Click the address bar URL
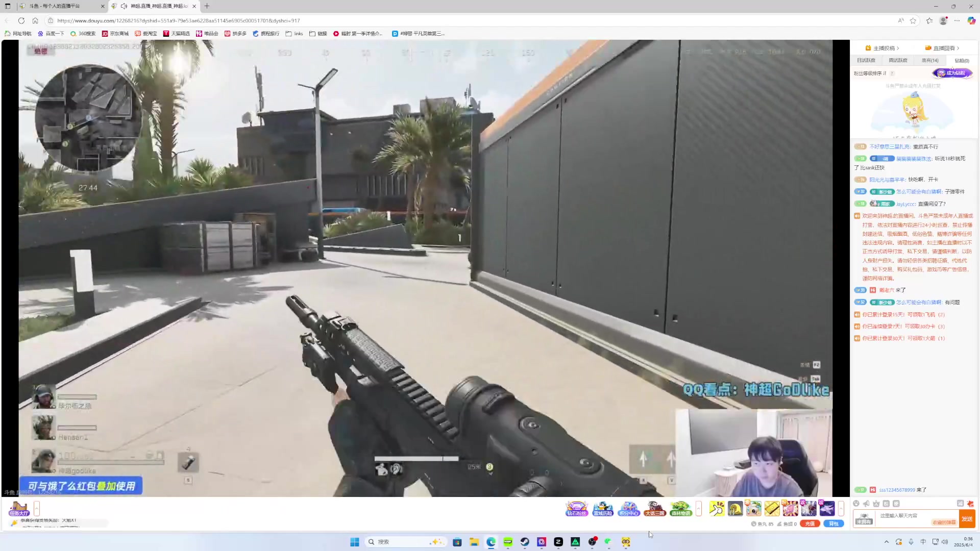This screenshot has height=551, width=980. click(x=179, y=20)
